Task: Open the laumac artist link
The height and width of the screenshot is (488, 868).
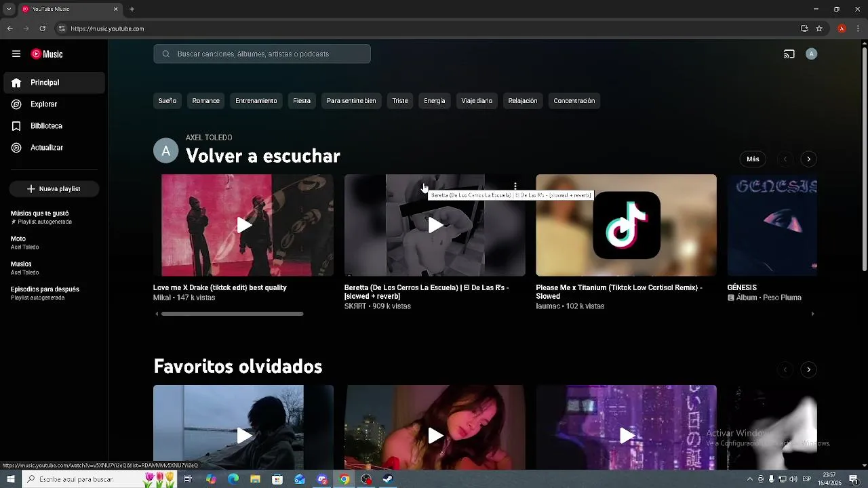Action: 547,306
